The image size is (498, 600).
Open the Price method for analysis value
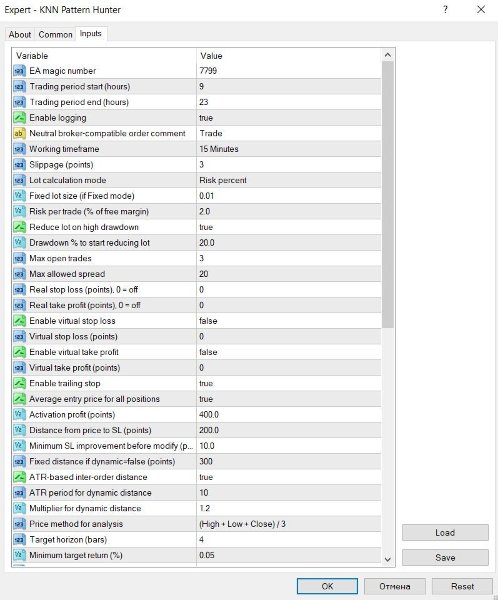[289, 524]
